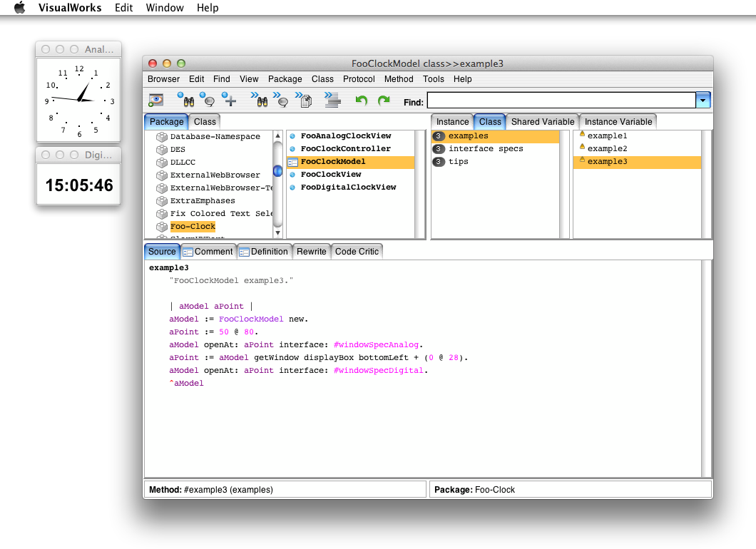Click the analog clock face window
The image size is (756, 549).
pos(78,101)
